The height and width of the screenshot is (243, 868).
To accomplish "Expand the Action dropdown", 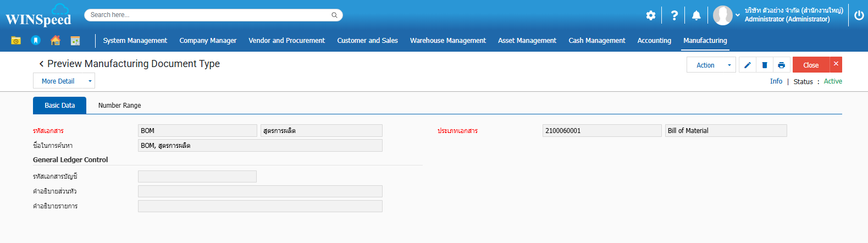I will (x=711, y=65).
